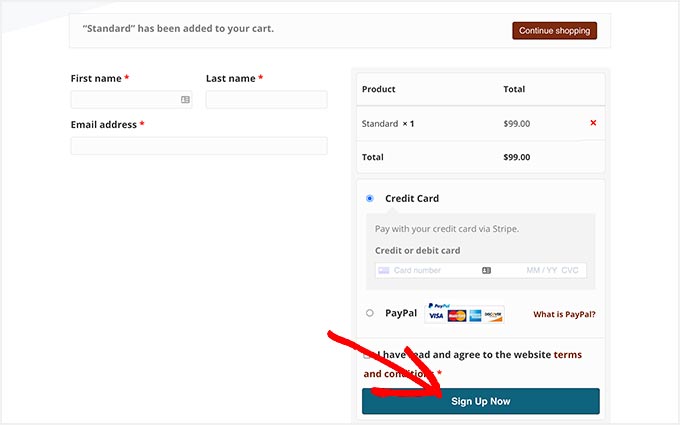Check the terms and conditions agreement box
The width and height of the screenshot is (680, 425).
368,354
